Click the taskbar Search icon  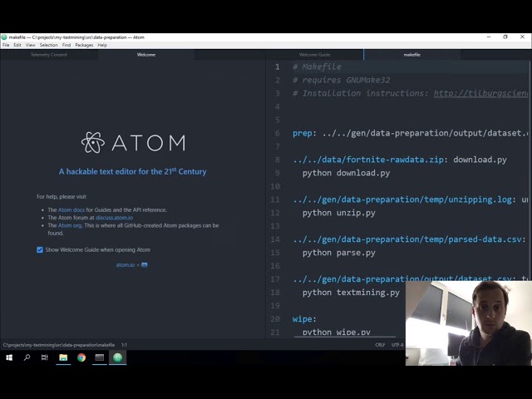point(27,357)
